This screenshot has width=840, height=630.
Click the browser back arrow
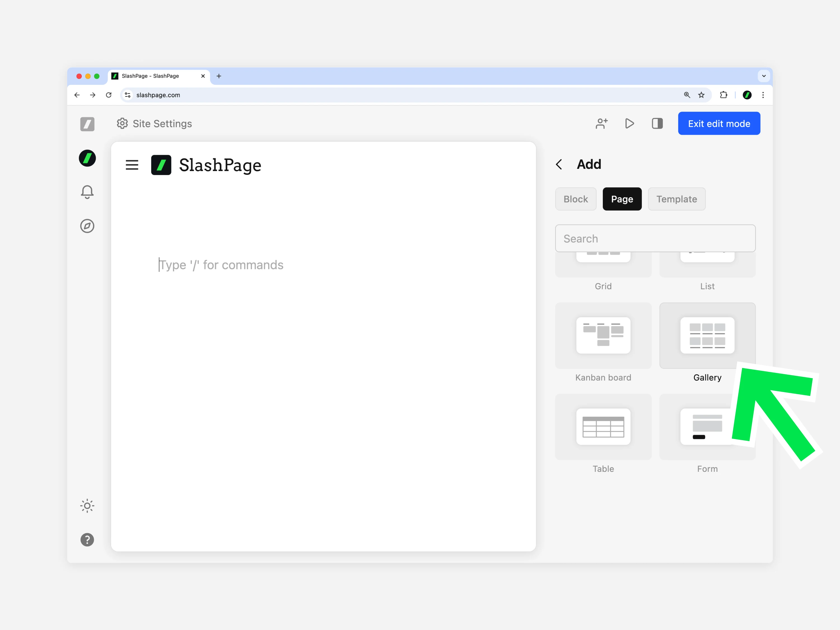tap(77, 95)
